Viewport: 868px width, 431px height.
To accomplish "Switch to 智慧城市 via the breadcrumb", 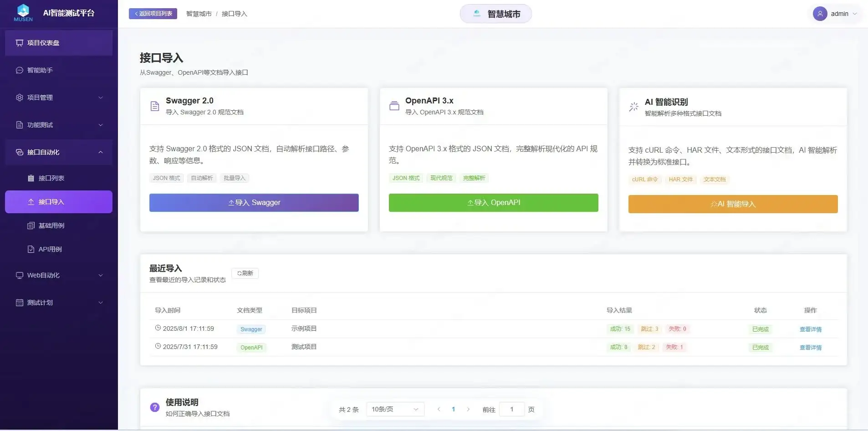I will click(199, 14).
